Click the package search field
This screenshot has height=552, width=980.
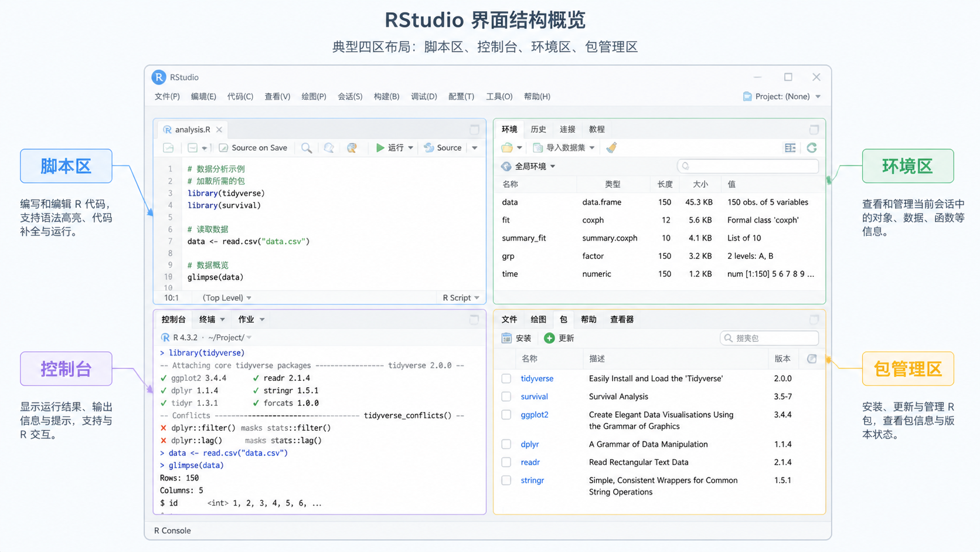(769, 338)
